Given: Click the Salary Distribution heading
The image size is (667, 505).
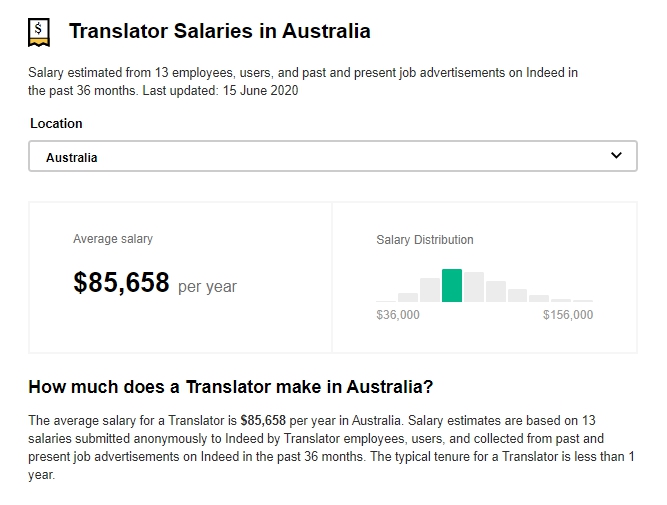Looking at the screenshot, I should click(x=425, y=240).
